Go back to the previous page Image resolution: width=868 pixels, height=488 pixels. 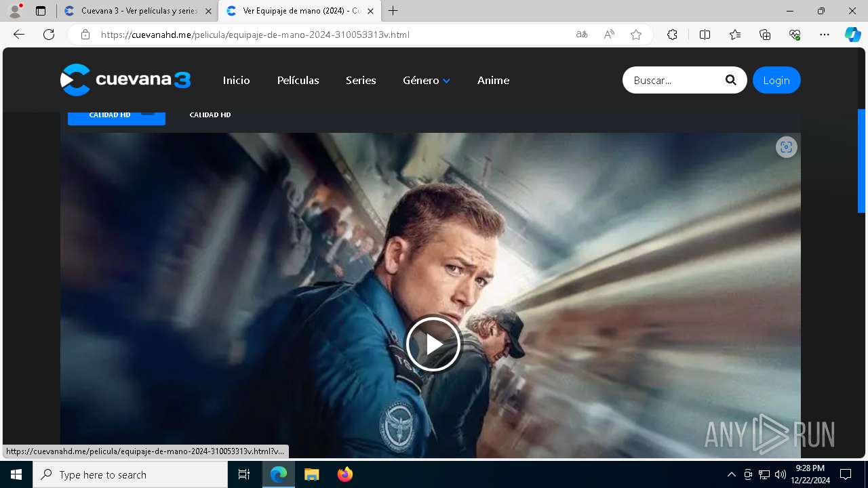tap(19, 35)
